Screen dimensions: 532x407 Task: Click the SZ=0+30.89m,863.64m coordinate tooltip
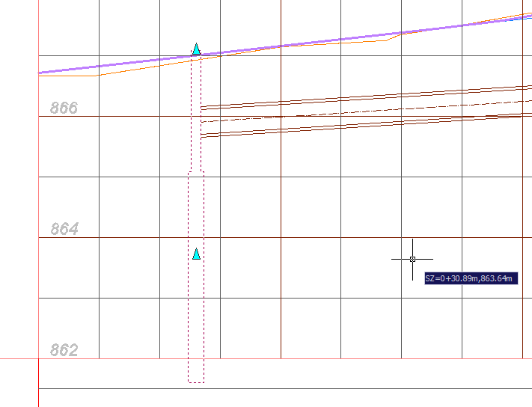[471, 278]
